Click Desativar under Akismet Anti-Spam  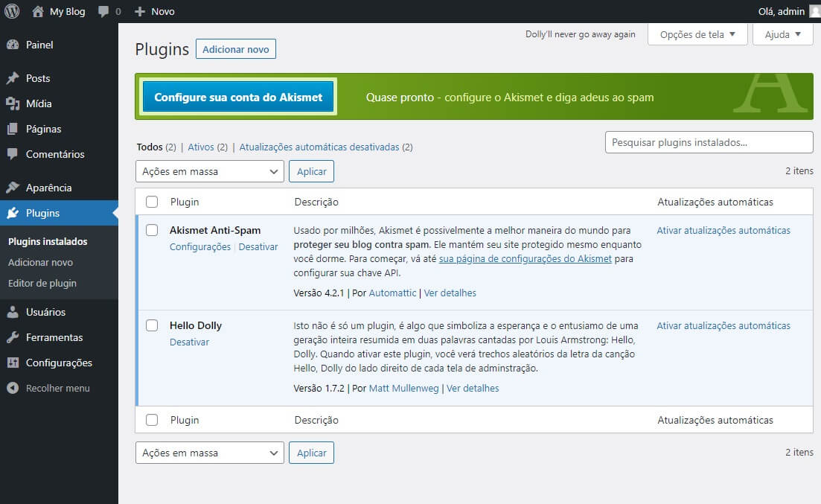coord(258,246)
